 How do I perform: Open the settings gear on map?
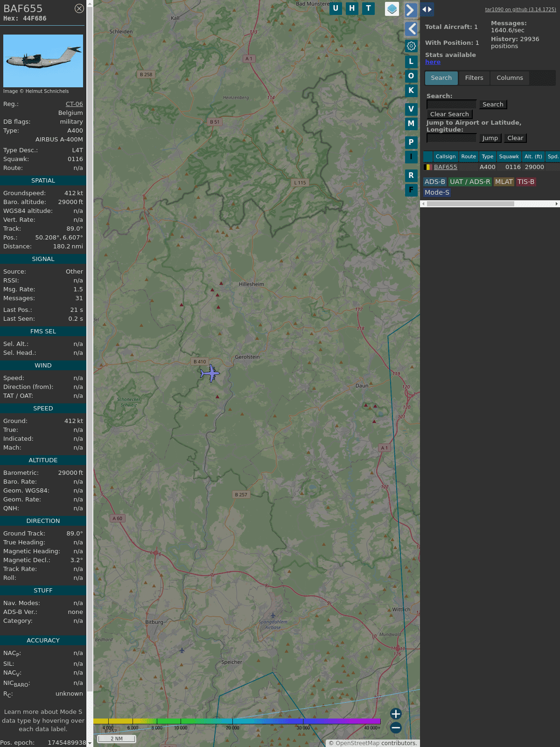click(x=411, y=46)
